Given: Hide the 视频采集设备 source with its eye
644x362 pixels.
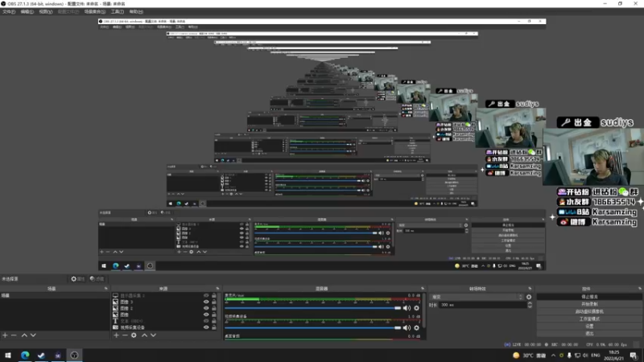Looking at the screenshot, I should [206, 327].
